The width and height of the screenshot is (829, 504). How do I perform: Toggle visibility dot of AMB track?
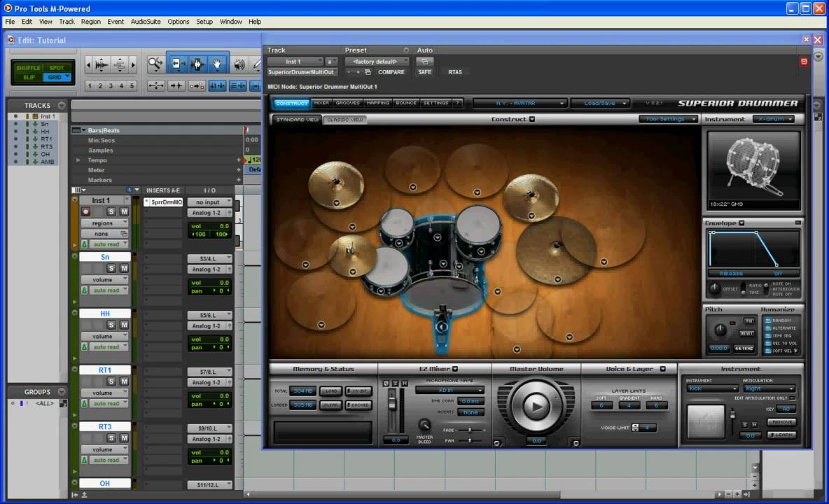click(15, 162)
